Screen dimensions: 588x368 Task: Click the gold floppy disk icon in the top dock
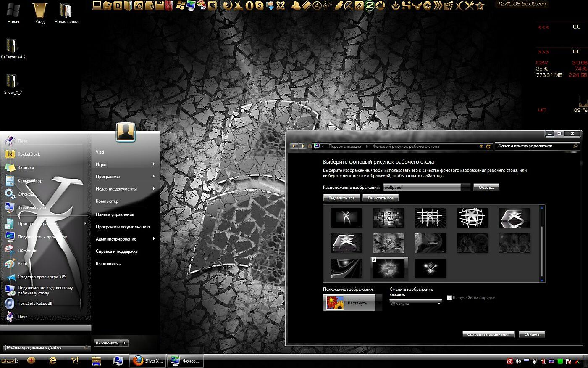coord(160,5)
